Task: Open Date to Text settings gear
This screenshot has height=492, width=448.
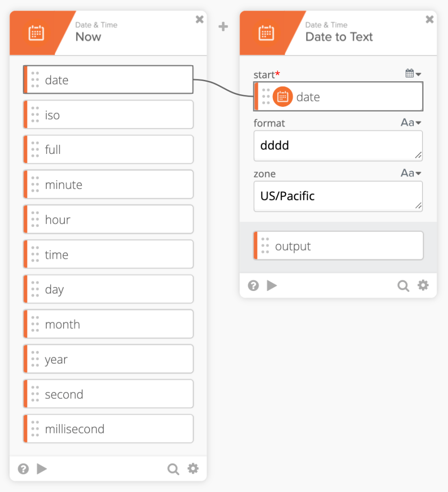Action: (x=423, y=286)
